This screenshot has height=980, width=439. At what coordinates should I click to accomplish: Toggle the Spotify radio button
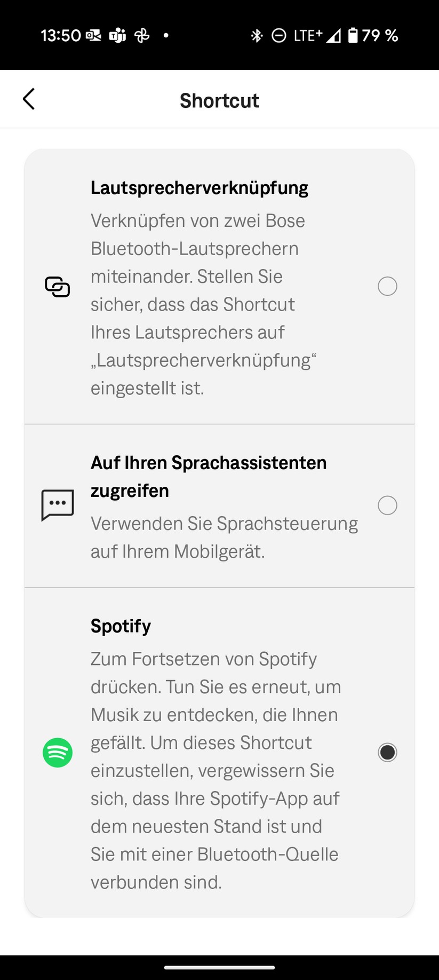(x=387, y=753)
